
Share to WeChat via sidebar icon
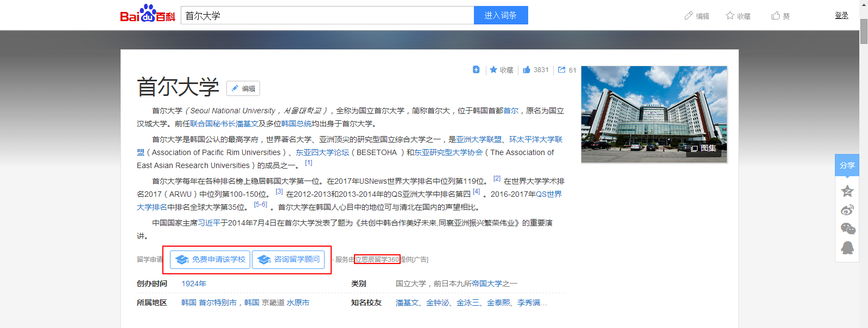[x=847, y=229]
